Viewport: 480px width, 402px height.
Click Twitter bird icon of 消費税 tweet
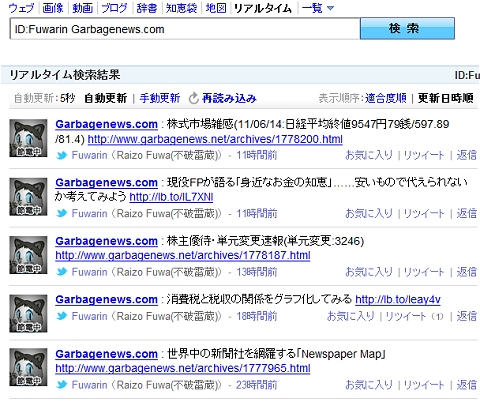[x=62, y=316]
